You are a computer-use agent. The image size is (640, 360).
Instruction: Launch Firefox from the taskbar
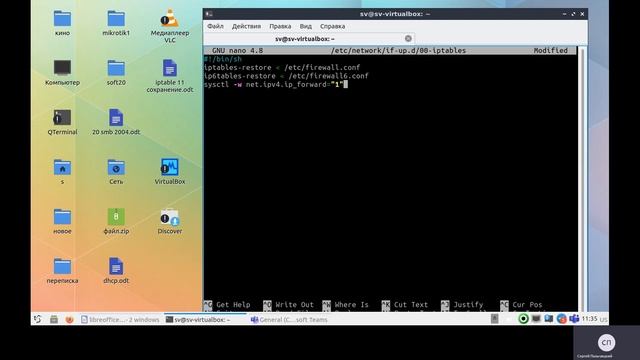[69, 319]
